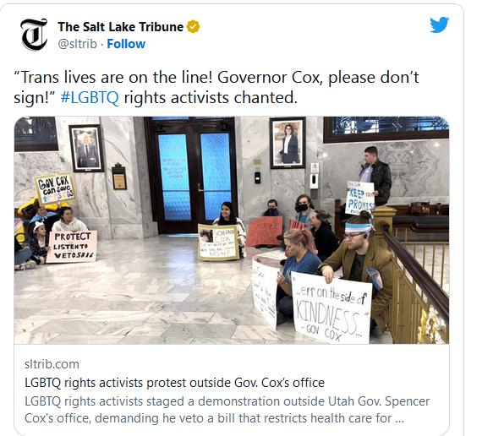Open the protest photo thumbnail
This screenshot has width=504, height=436.
[x=232, y=230]
